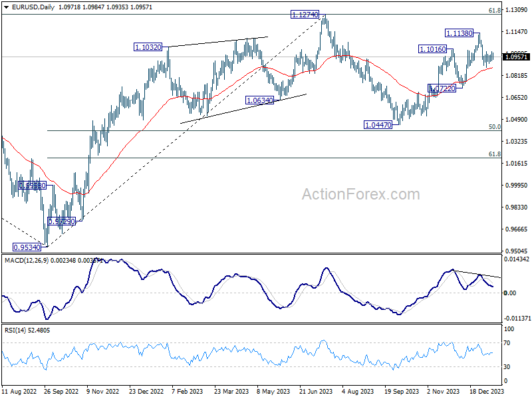The width and height of the screenshot is (532, 399).
Task: Click the RSI 70 level scale value
Action: pyautogui.click(x=507, y=343)
